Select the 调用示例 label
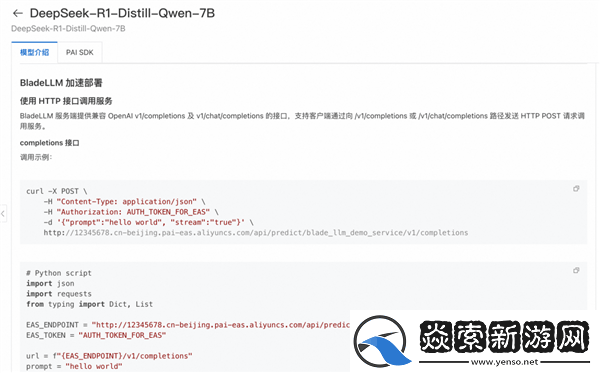 tap(36, 157)
